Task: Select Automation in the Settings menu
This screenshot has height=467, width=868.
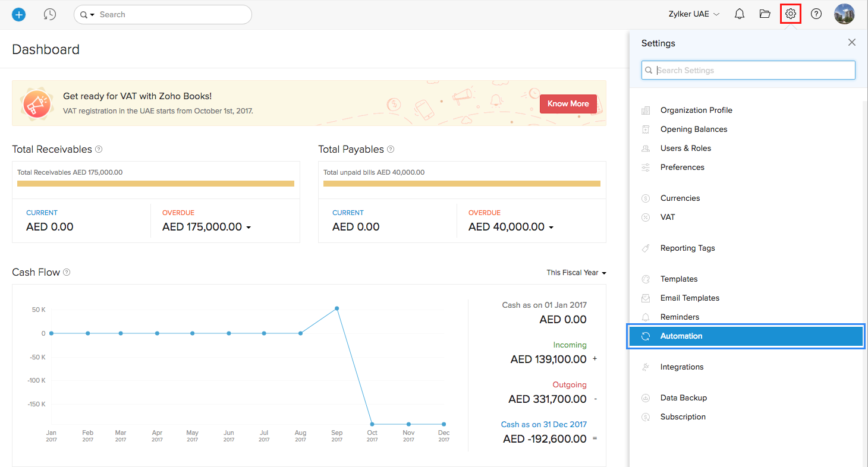Action: coord(681,336)
